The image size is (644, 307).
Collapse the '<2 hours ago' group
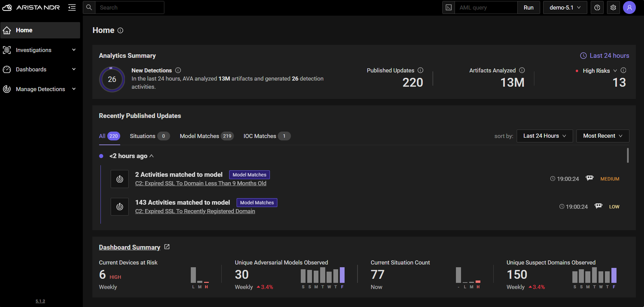[152, 156]
